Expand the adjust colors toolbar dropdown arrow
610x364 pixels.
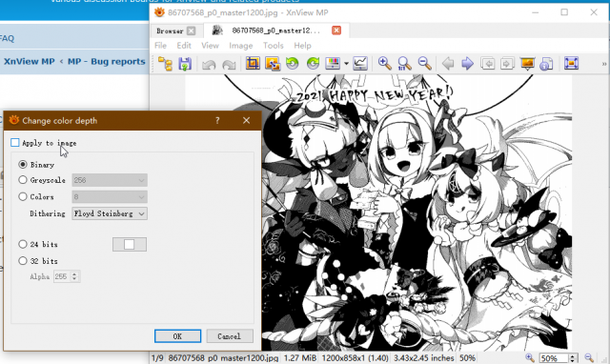[346, 64]
